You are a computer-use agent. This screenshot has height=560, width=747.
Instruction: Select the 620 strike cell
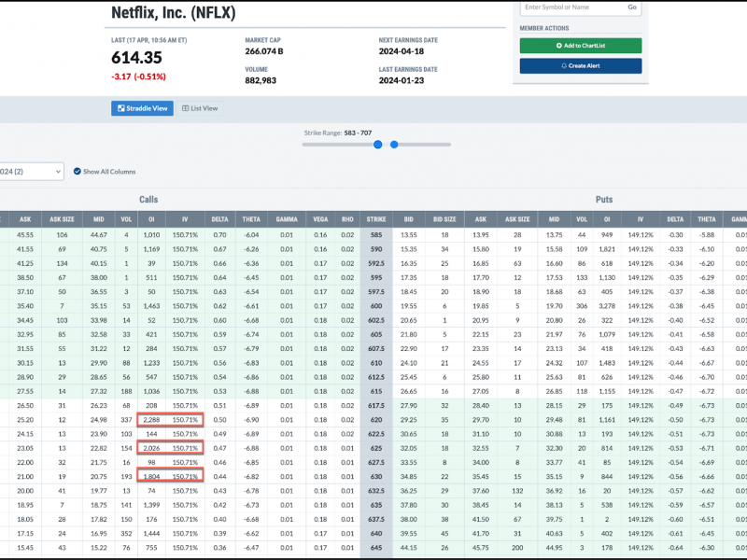376,420
